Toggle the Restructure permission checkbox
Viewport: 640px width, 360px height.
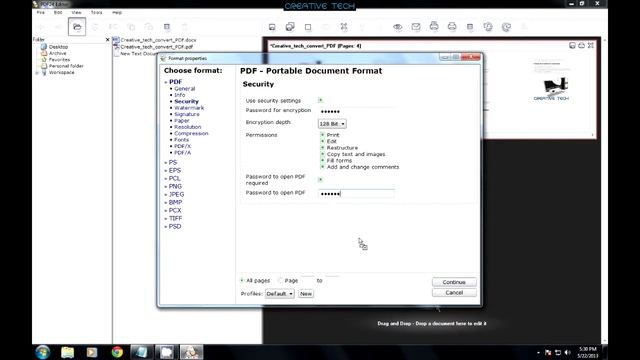322,148
